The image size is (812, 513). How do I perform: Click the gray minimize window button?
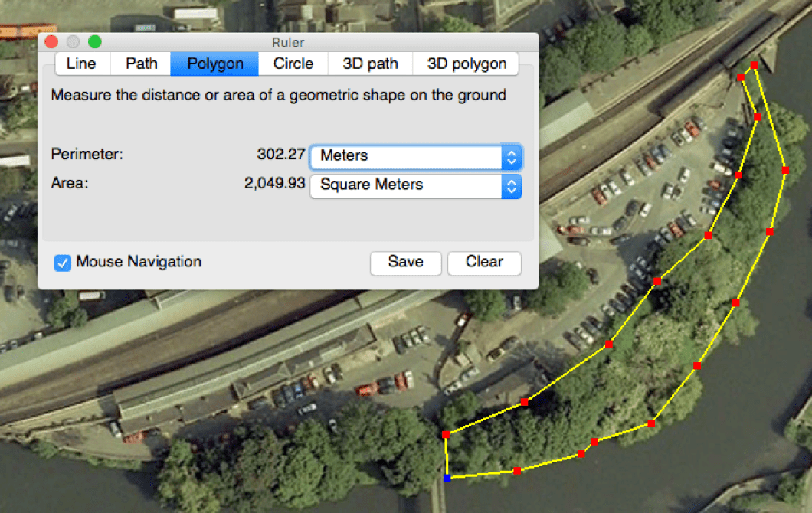[x=74, y=42]
